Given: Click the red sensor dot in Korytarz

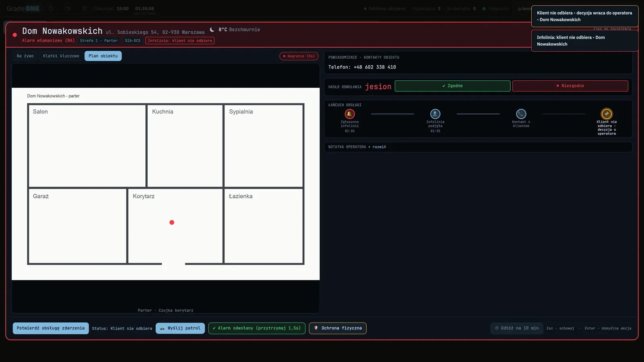Looking at the screenshot, I should [172, 222].
